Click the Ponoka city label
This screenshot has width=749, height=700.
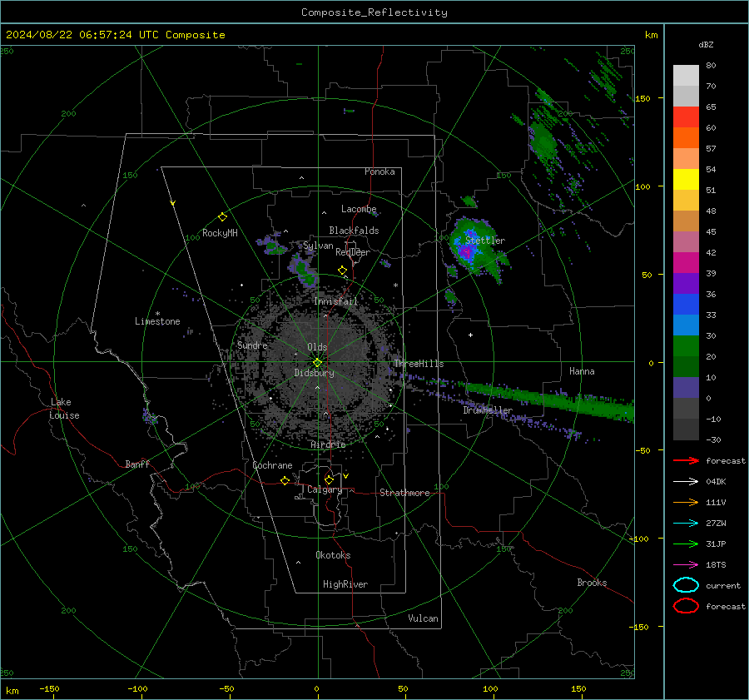[379, 171]
